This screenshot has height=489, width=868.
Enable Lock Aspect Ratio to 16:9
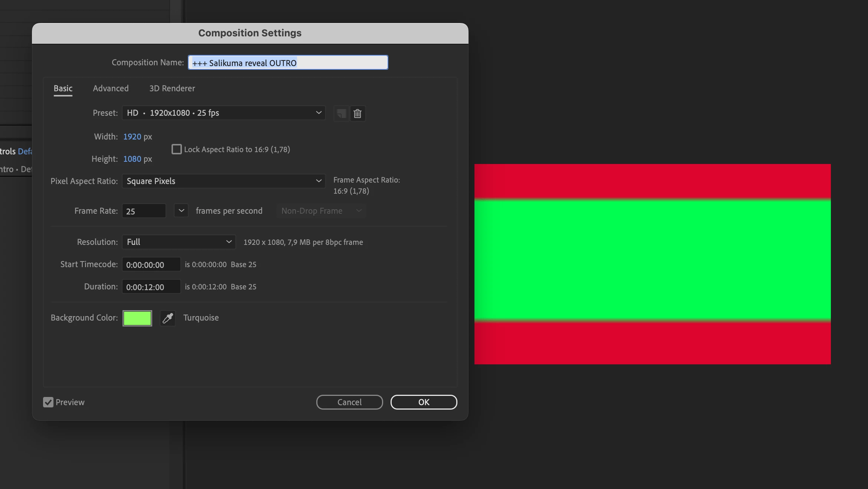pyautogui.click(x=177, y=149)
